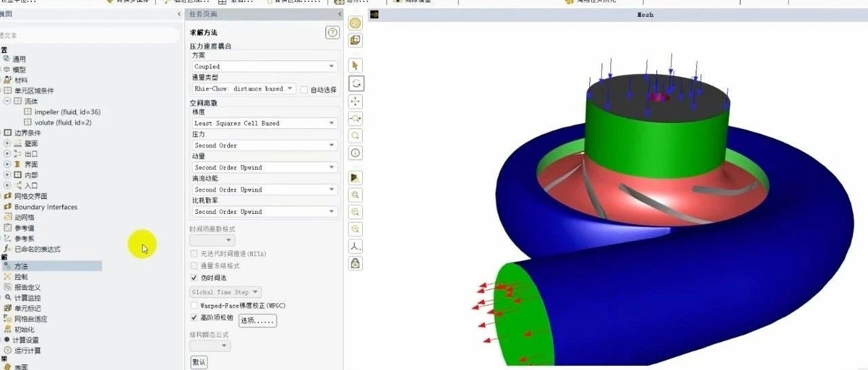This screenshot has width=868, height=370.
Task: Open Least Squares Cell Based gradient dropdown
Action: coord(264,123)
